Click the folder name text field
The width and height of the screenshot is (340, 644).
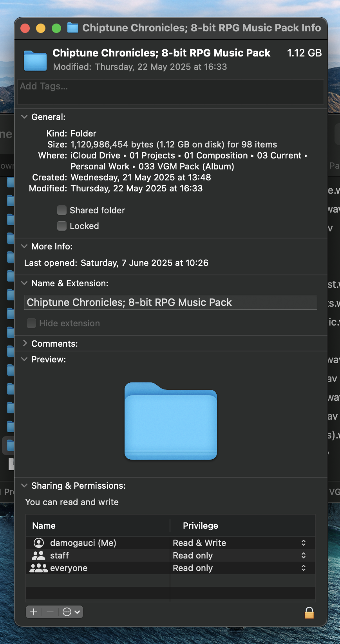point(171,302)
